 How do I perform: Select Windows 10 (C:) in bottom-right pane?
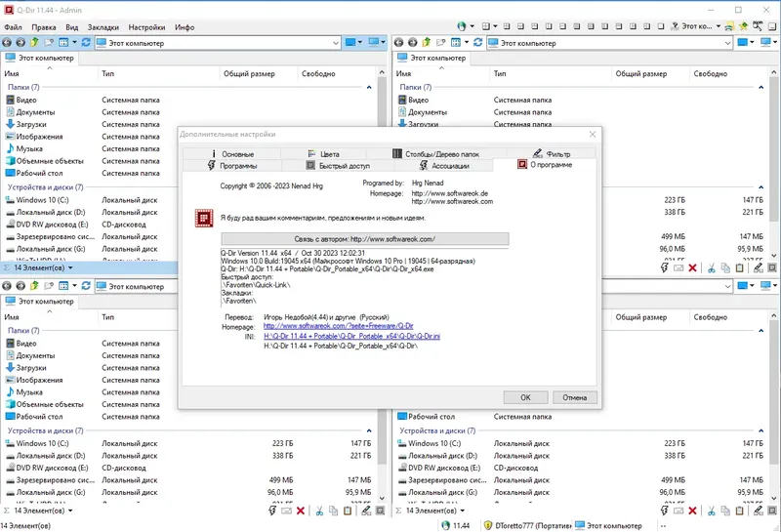point(434,443)
